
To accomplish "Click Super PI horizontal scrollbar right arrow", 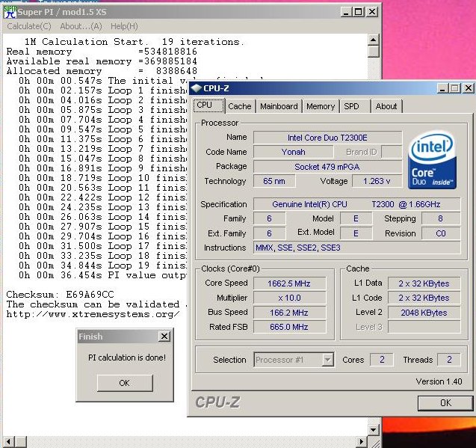I will 362,442.
